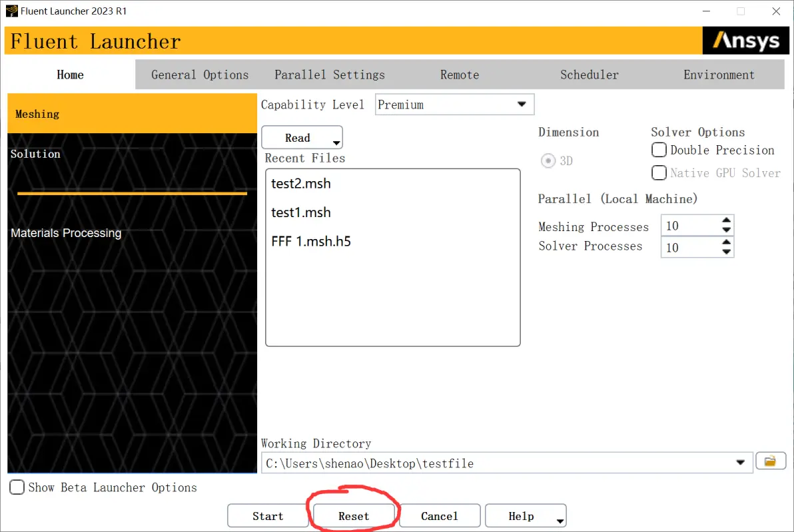The height and width of the screenshot is (532, 794).
Task: Close the Fluent Launcher window
Action: click(x=776, y=11)
